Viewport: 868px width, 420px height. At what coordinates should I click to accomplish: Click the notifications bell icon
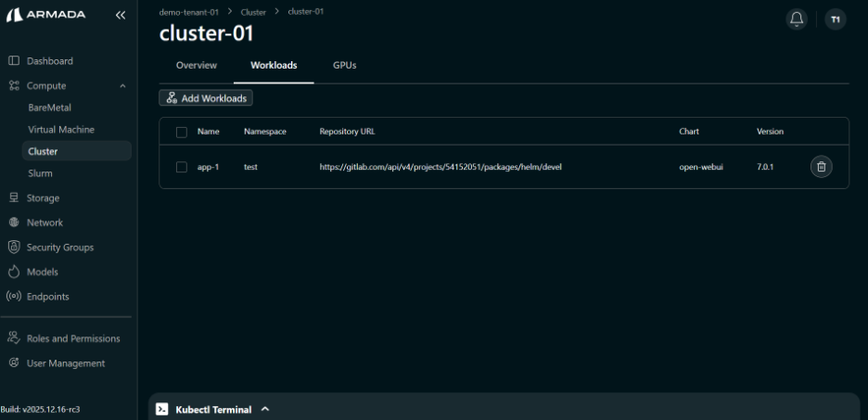point(797,19)
